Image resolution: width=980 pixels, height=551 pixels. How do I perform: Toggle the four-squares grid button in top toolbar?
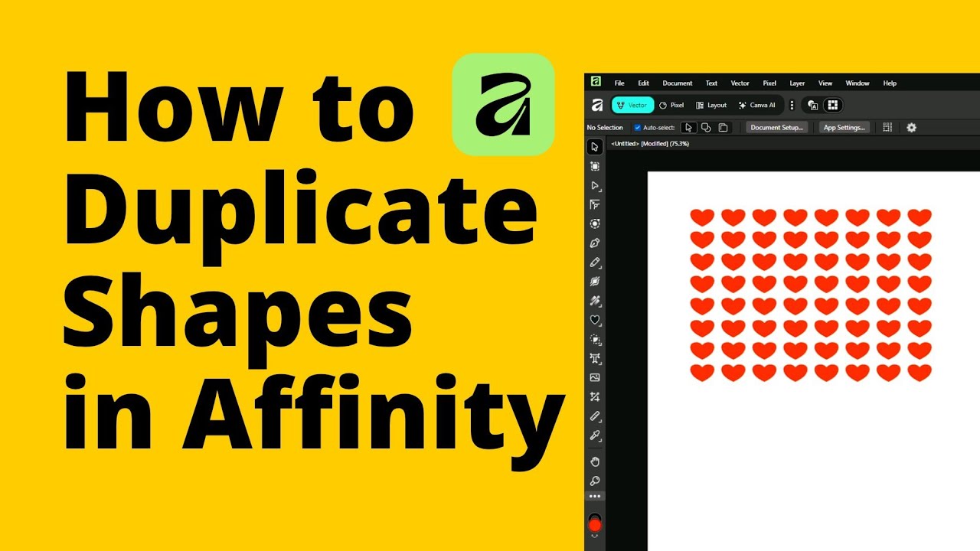[833, 106]
